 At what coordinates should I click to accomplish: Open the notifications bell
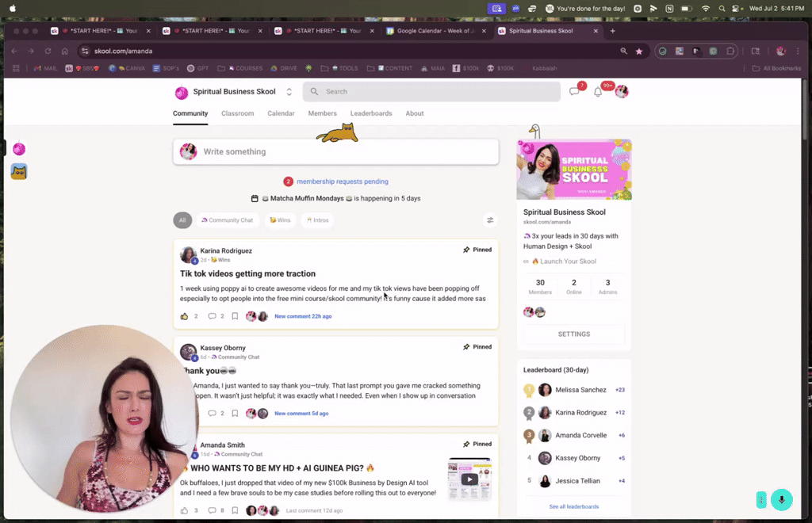click(x=598, y=92)
